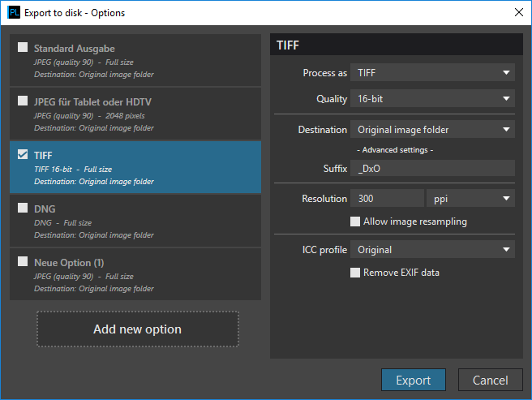
Task: Click the Suffix text field
Action: pos(432,169)
